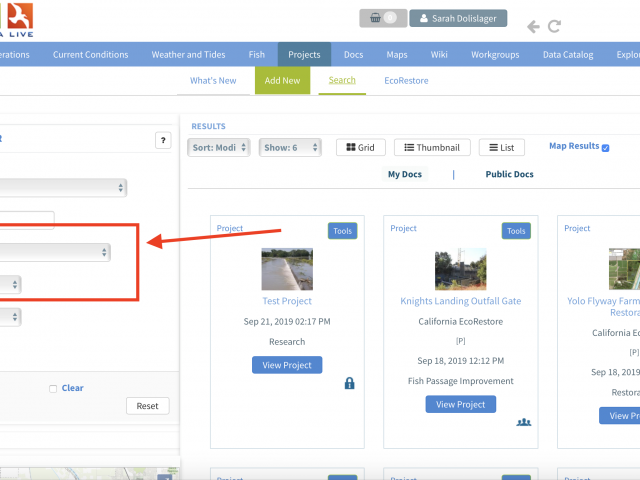Click the Add New tab
The image size is (640, 480).
[282, 80]
